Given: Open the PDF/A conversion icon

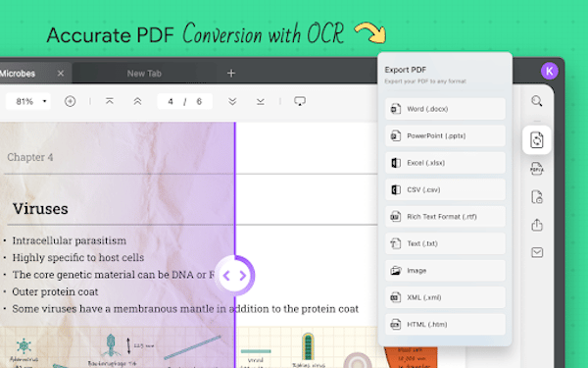Looking at the screenshot, I should pos(537,169).
